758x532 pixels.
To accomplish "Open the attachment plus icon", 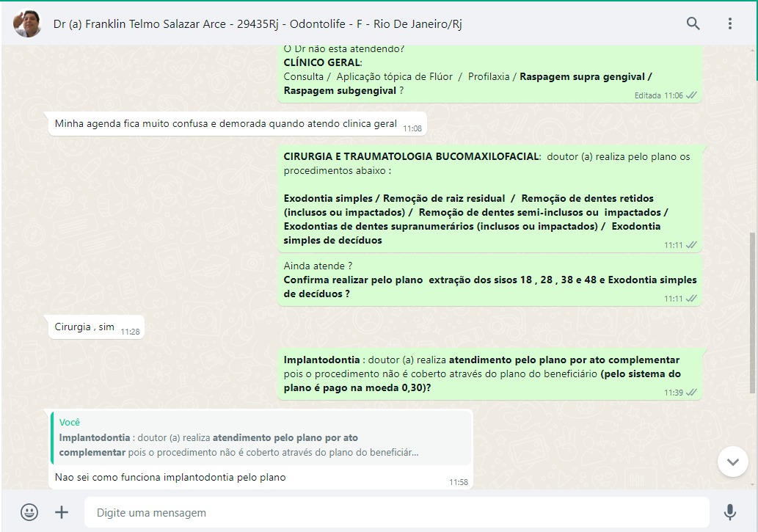I will [62, 512].
